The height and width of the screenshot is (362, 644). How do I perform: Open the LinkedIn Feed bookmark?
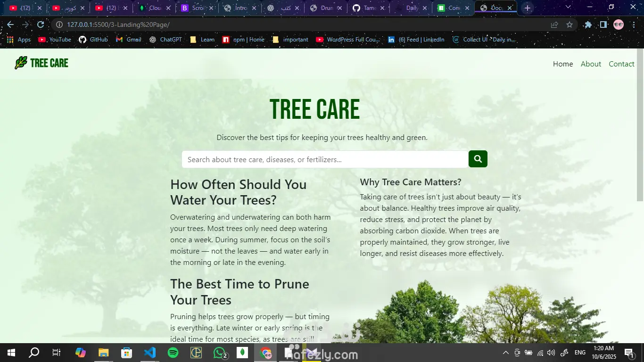pyautogui.click(x=416, y=40)
